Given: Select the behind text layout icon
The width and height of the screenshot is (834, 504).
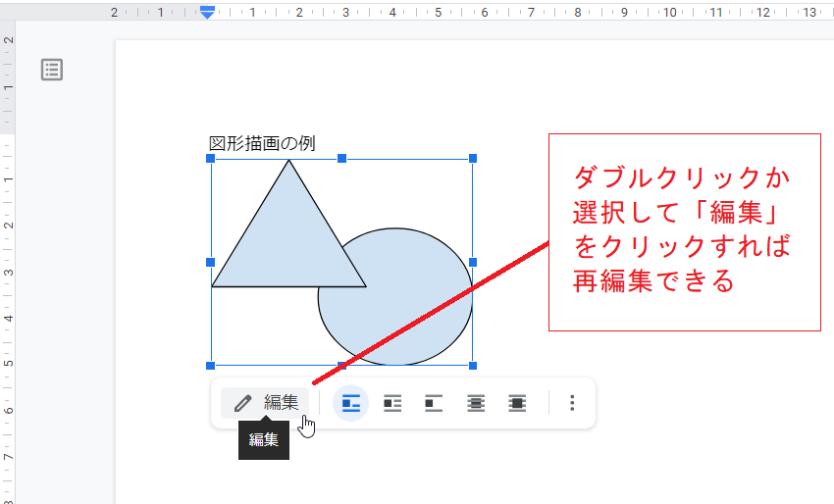Looking at the screenshot, I should pyautogui.click(x=476, y=403).
